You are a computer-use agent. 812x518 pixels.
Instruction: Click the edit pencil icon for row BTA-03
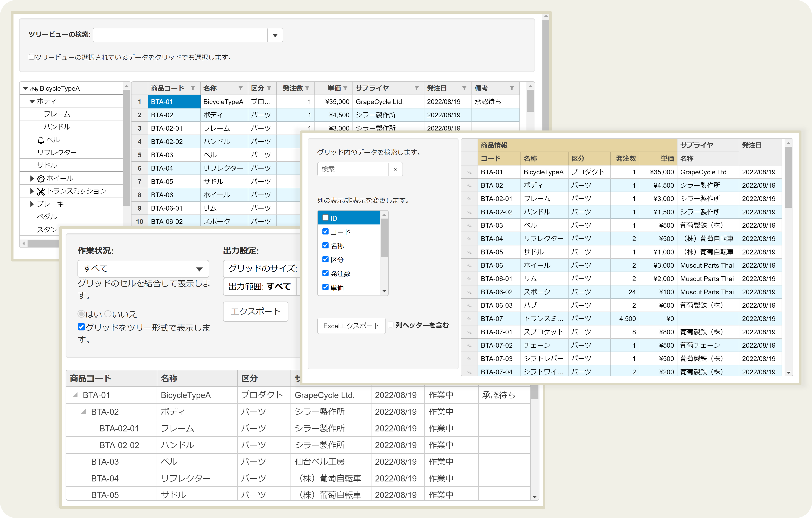coord(469,226)
